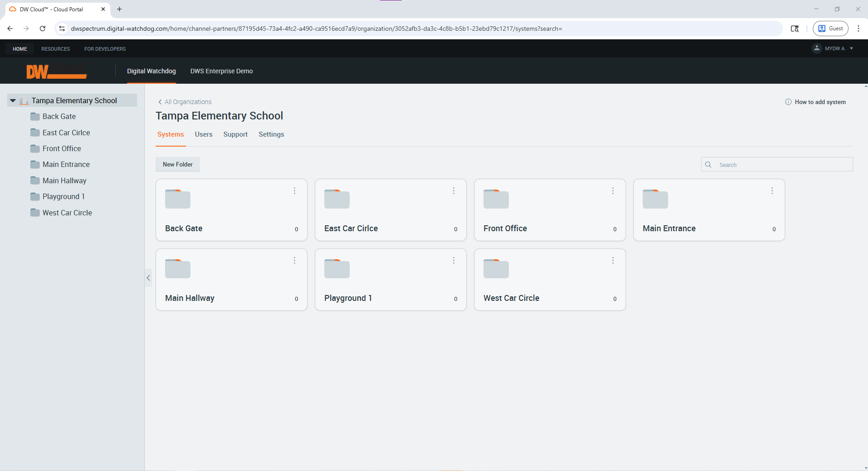Viewport: 868px width, 471px height.
Task: Select the Digital Watchdog partner tab
Action: [152, 71]
